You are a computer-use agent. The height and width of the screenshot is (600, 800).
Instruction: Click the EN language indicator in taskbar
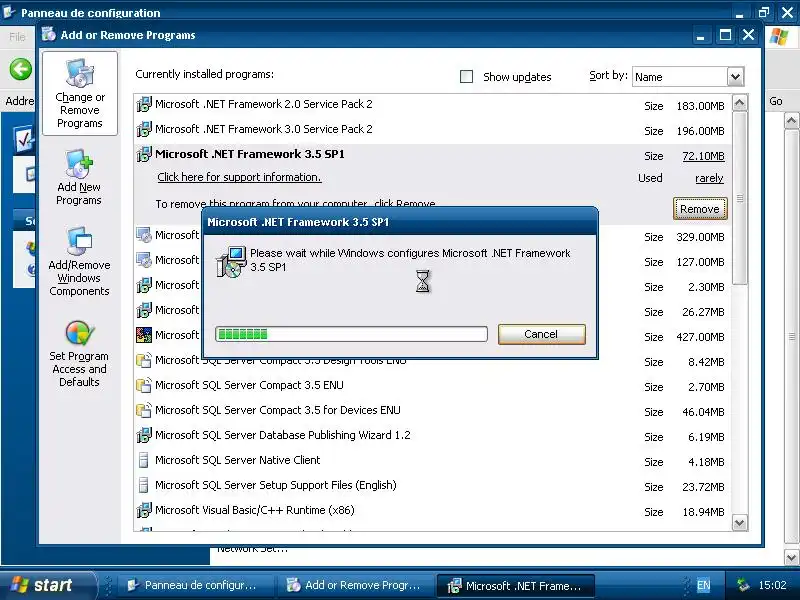704,585
